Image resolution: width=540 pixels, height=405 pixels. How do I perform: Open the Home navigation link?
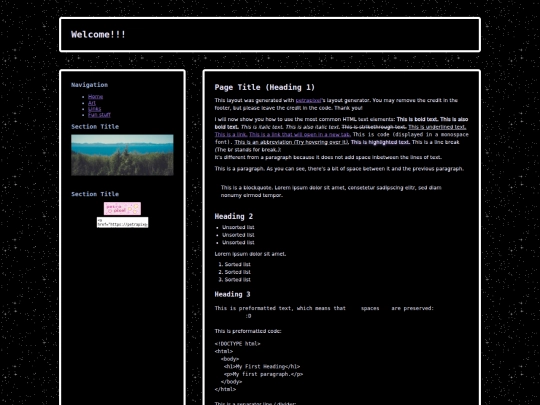point(95,97)
